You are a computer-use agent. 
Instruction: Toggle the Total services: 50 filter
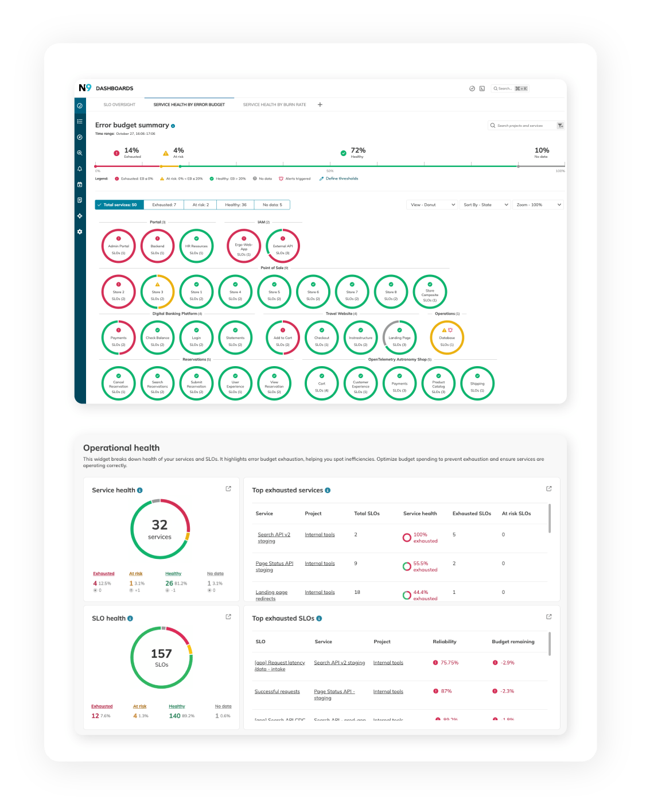coord(119,205)
